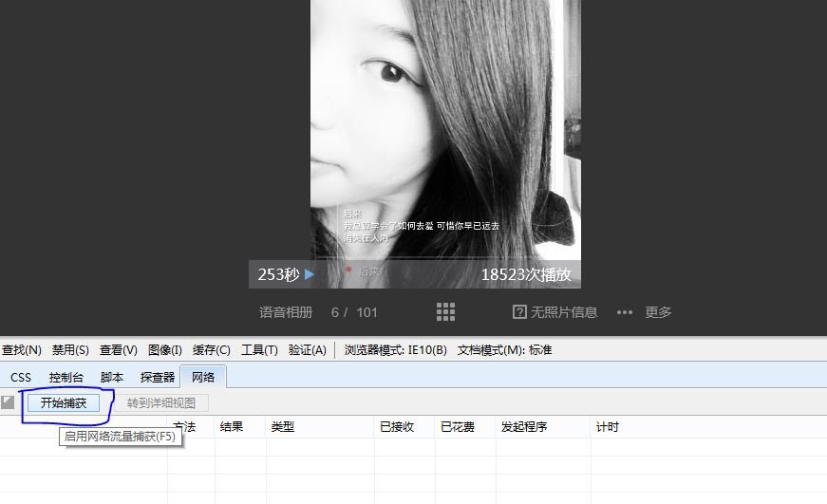The width and height of the screenshot is (827, 504).
Task: Switch to the 探查器 tab
Action: point(158,378)
